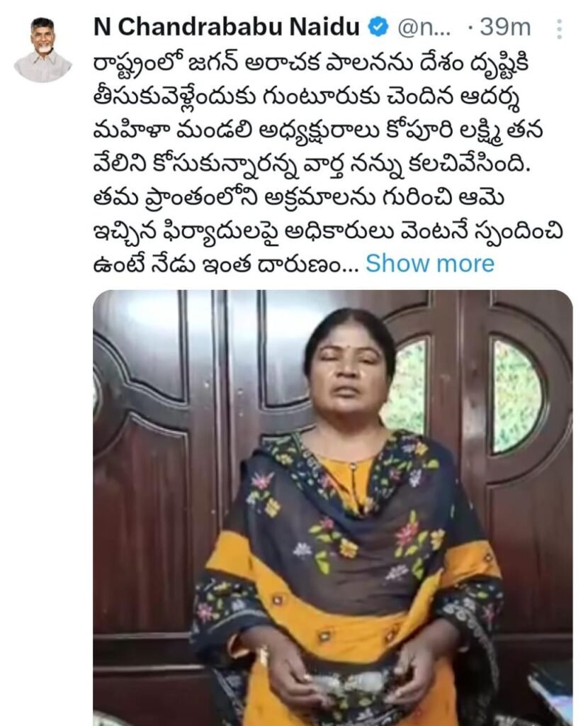Expand the tweet with Show more
This screenshot has width=588, height=726.
pyautogui.click(x=430, y=264)
